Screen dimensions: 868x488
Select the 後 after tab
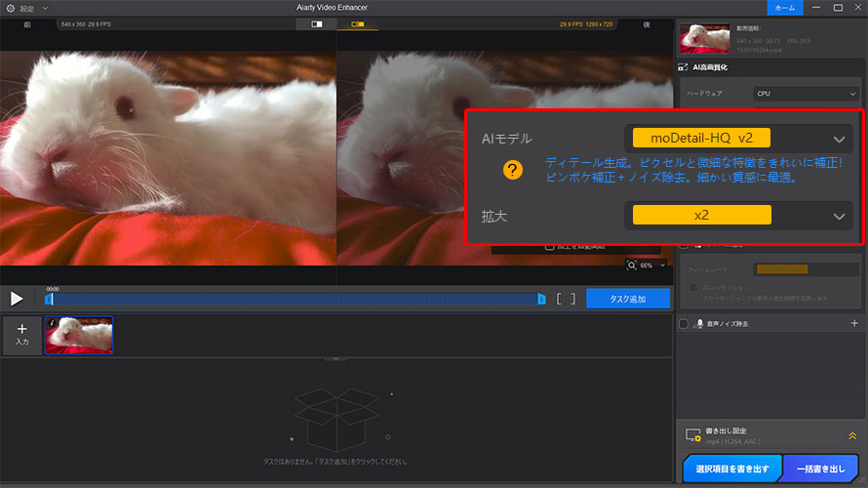(x=646, y=24)
